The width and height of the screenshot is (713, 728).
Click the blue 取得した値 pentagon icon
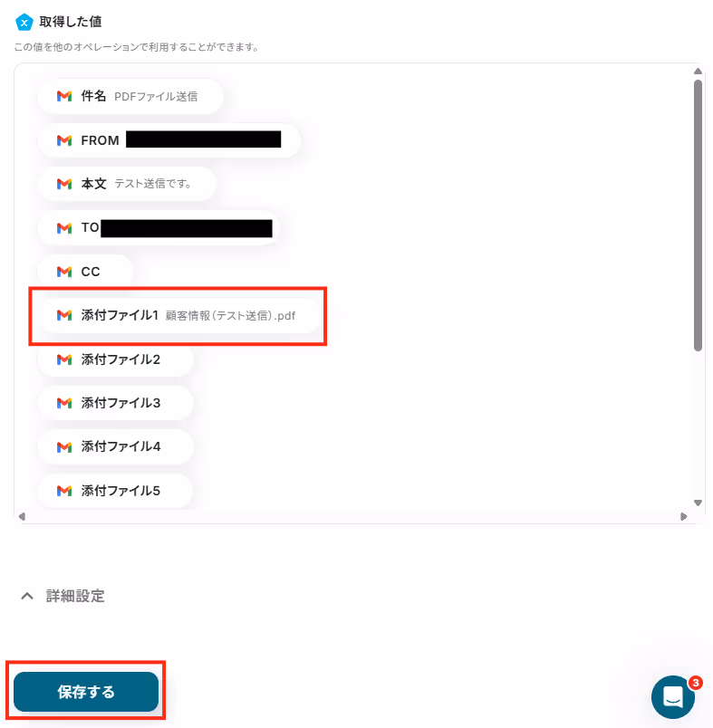[x=24, y=22]
